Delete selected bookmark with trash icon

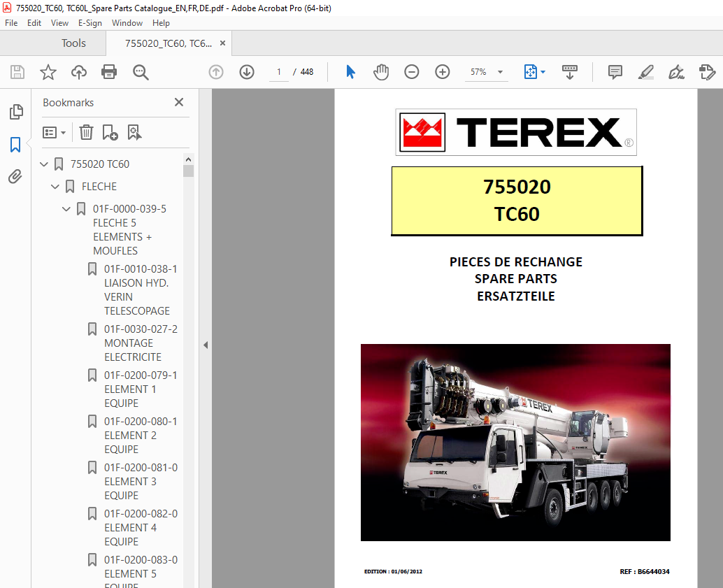click(86, 133)
